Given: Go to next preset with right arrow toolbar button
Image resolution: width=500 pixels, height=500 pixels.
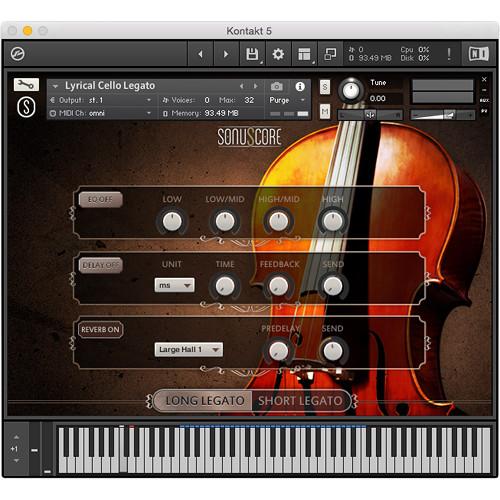Looking at the screenshot, I should click(226, 54).
